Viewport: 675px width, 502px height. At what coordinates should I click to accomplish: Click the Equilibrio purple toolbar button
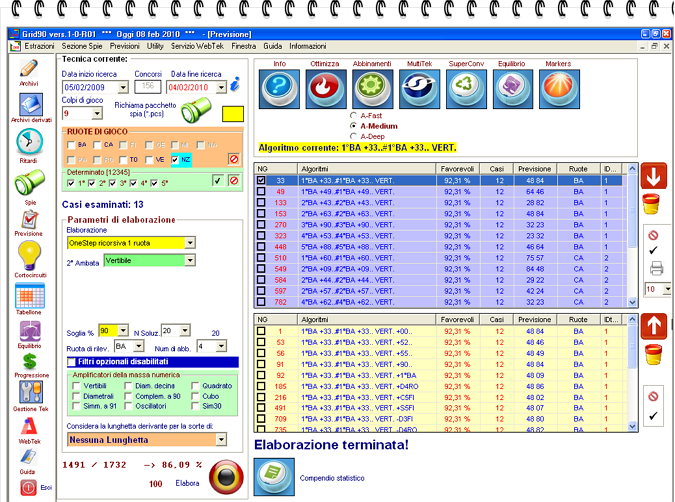[x=513, y=89]
